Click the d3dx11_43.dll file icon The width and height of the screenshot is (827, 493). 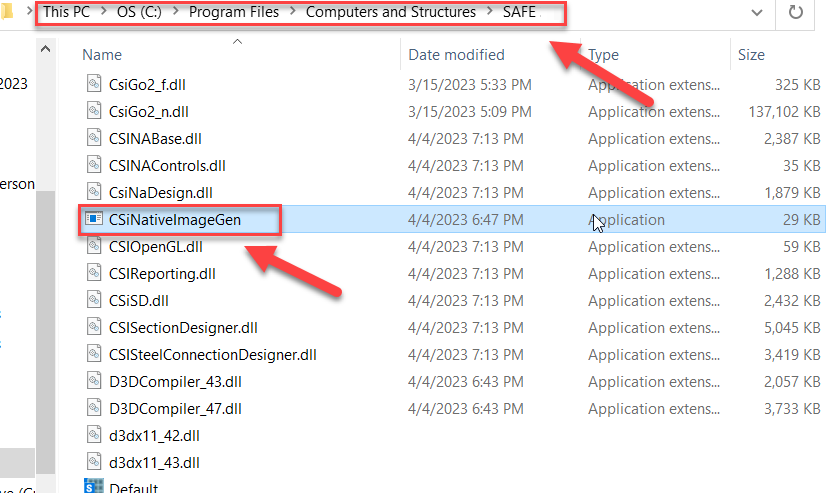(95, 462)
